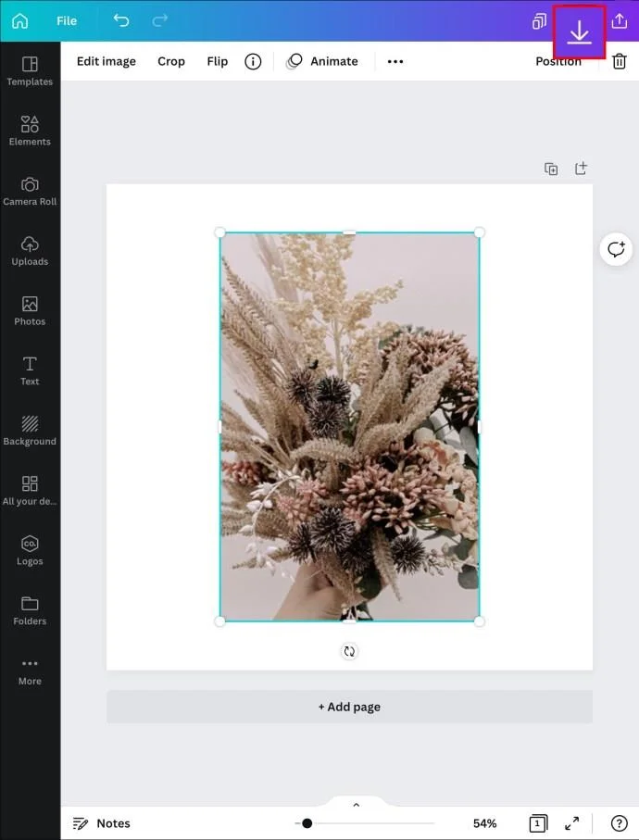
Task: Click the top-left resize handle of image
Action: pos(219,232)
